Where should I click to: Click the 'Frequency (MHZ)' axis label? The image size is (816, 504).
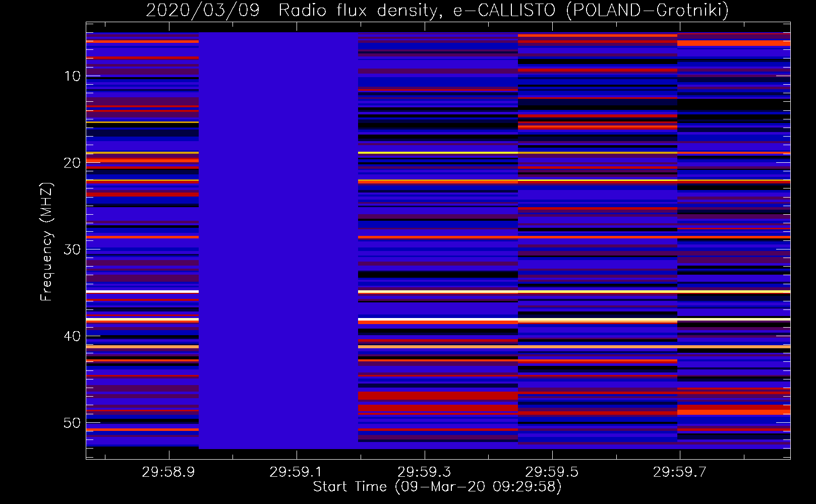[x=46, y=242]
